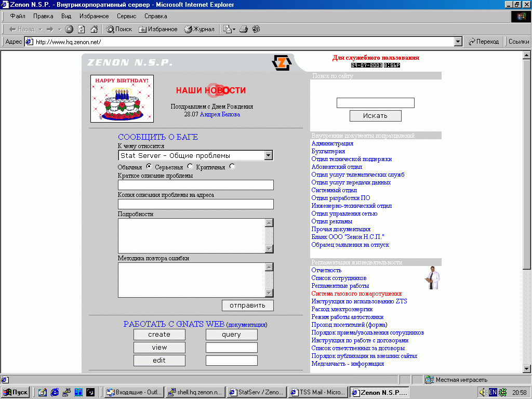
Task: Click the ICQ flower tray icon
Action: pos(503,392)
